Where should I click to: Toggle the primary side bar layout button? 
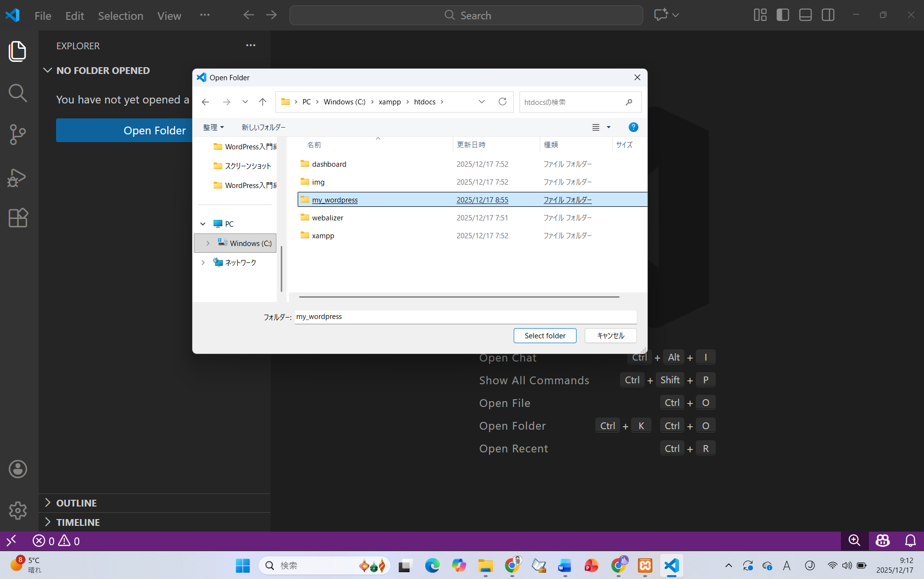[782, 15]
